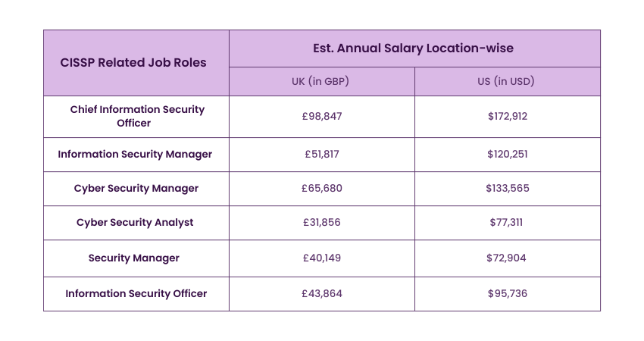Select the 'Est. Annual Salary Location-wise' header
Viewport: 644px width, 341px height.
(x=413, y=48)
